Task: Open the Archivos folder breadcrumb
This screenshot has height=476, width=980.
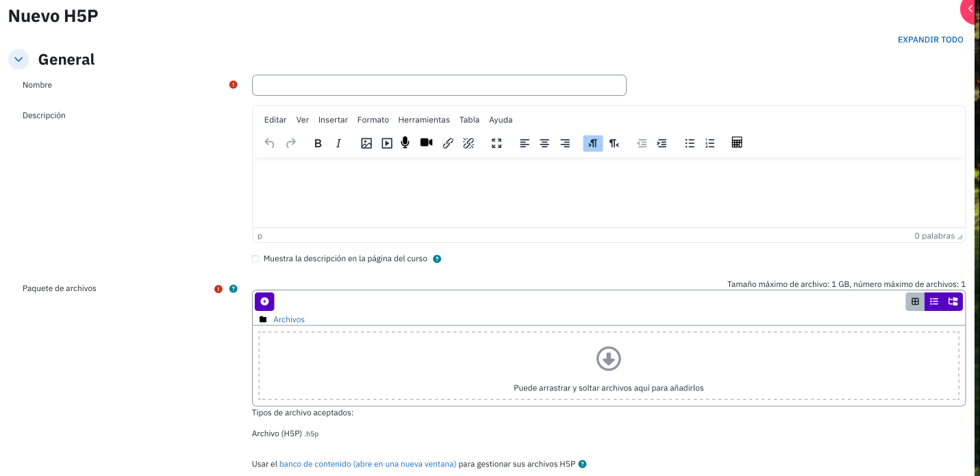Action: (x=289, y=320)
